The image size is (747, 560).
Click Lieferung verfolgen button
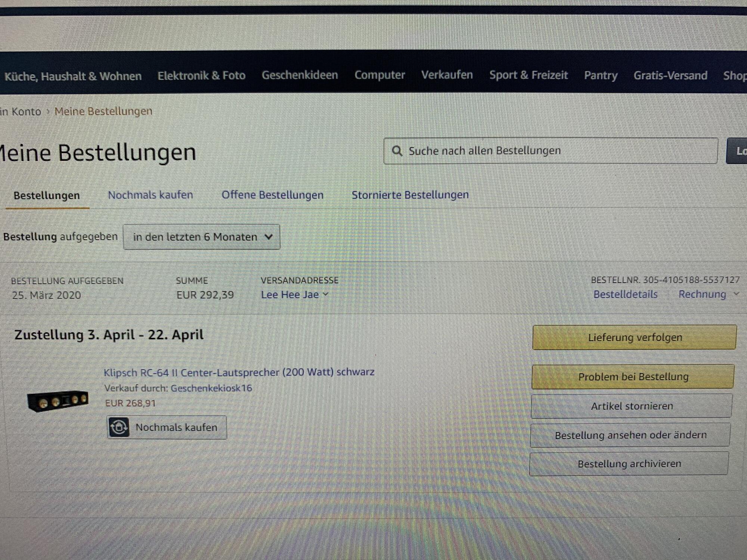coord(634,337)
